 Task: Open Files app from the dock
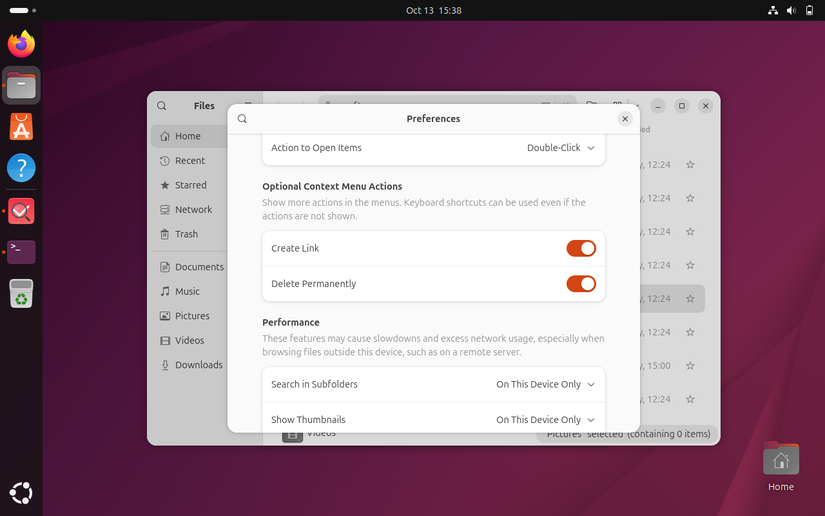pos(21,85)
